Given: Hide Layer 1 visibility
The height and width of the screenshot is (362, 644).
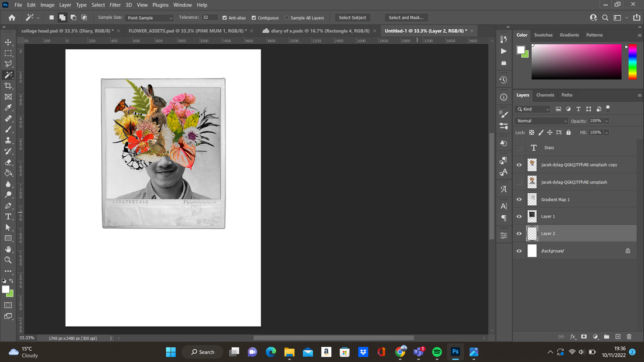Looking at the screenshot, I should [x=519, y=216].
